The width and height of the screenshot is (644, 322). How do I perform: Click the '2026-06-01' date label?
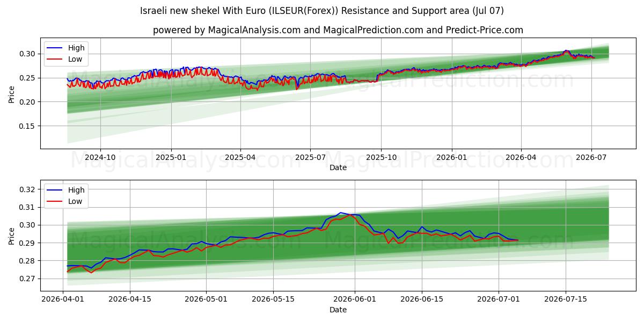[354, 299]
